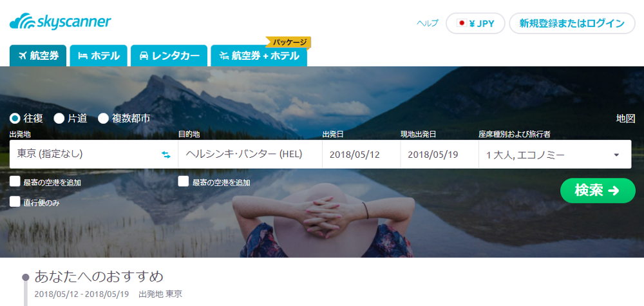Switch to the 航空券 + ホテル tab

[x=259, y=56]
